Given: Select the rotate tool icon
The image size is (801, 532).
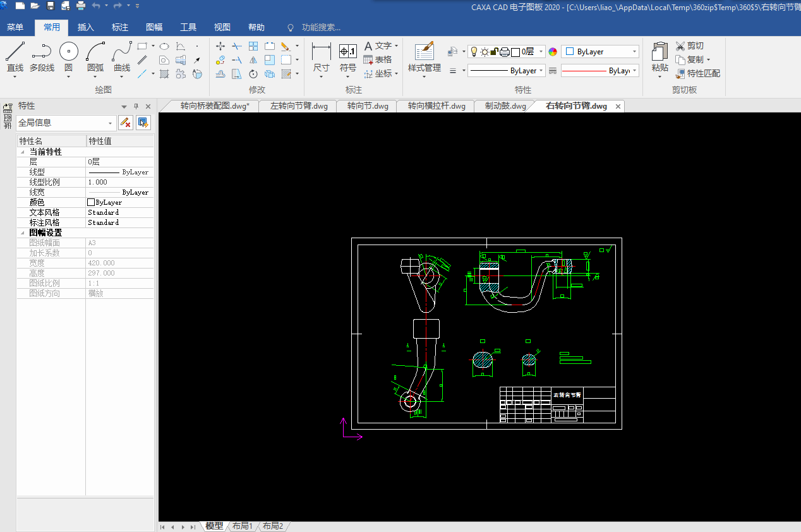Looking at the screenshot, I should pos(253,74).
